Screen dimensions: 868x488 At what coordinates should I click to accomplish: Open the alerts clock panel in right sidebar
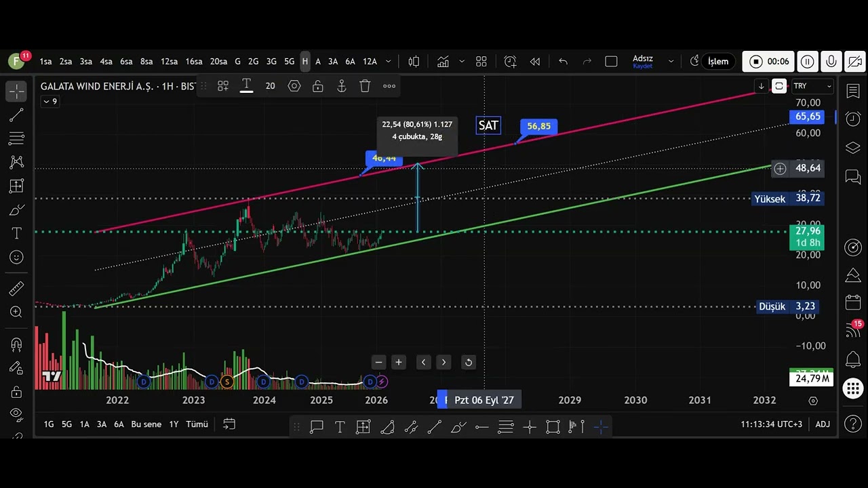(853, 119)
